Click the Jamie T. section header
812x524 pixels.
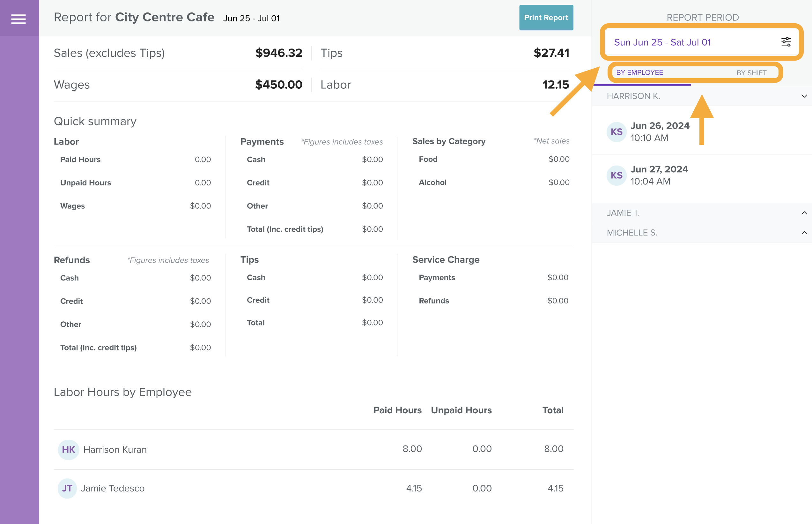pyautogui.click(x=623, y=213)
